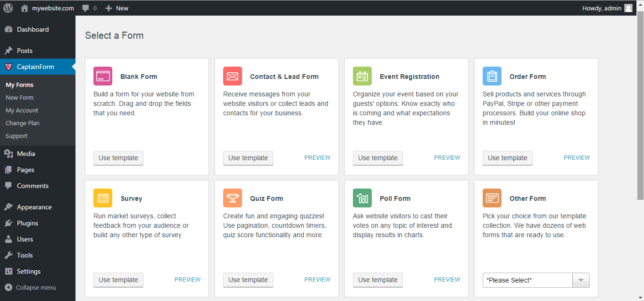Viewport: 644px width, 301px height.
Task: Open the Howdy, admin account menu
Action: coord(608,8)
